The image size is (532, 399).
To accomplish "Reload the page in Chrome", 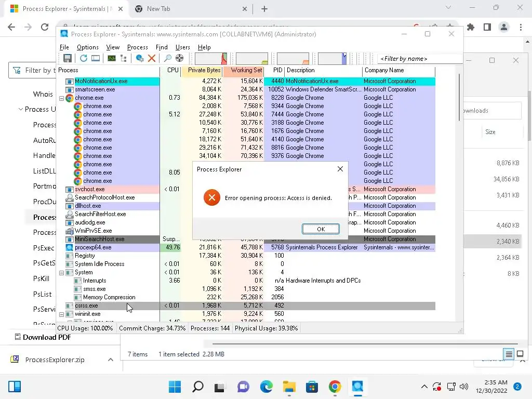I will (x=45, y=27).
